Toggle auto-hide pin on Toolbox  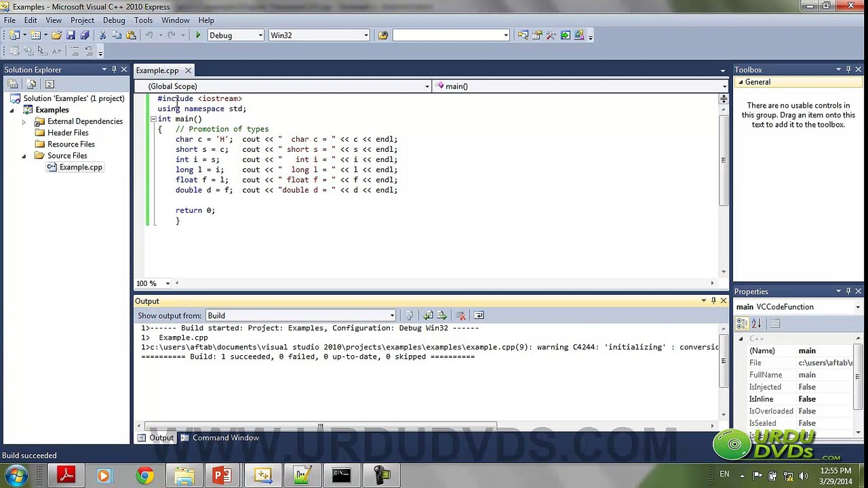pos(848,69)
